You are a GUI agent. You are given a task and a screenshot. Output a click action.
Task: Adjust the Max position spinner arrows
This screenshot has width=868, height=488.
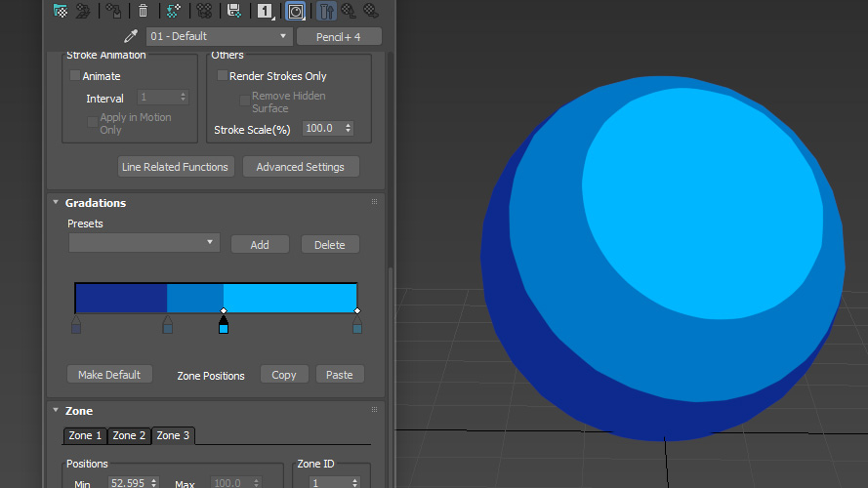[256, 483]
